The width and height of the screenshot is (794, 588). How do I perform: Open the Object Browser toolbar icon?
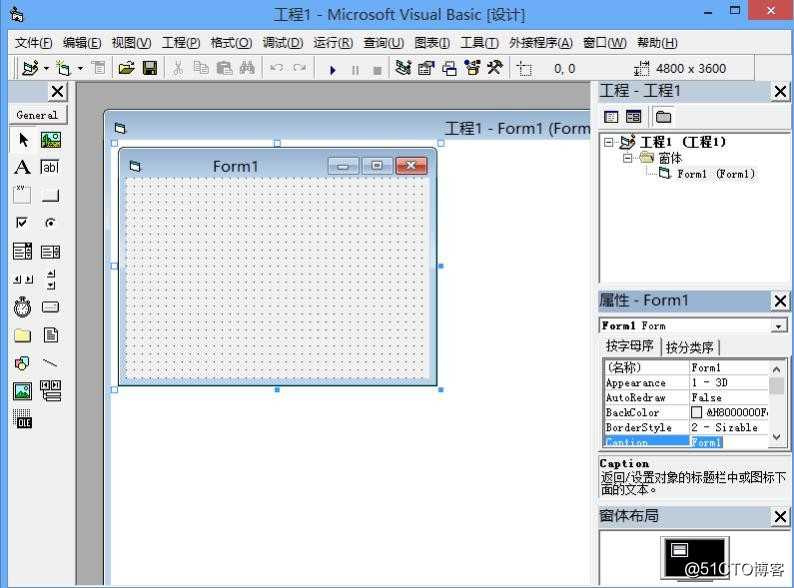472,68
